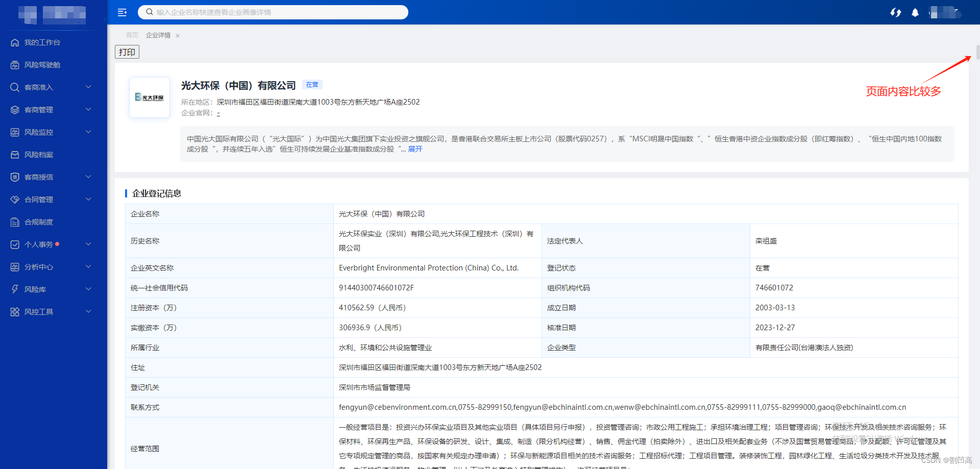Click the company logo thumbnail
This screenshot has height=469, width=980.
150,97
